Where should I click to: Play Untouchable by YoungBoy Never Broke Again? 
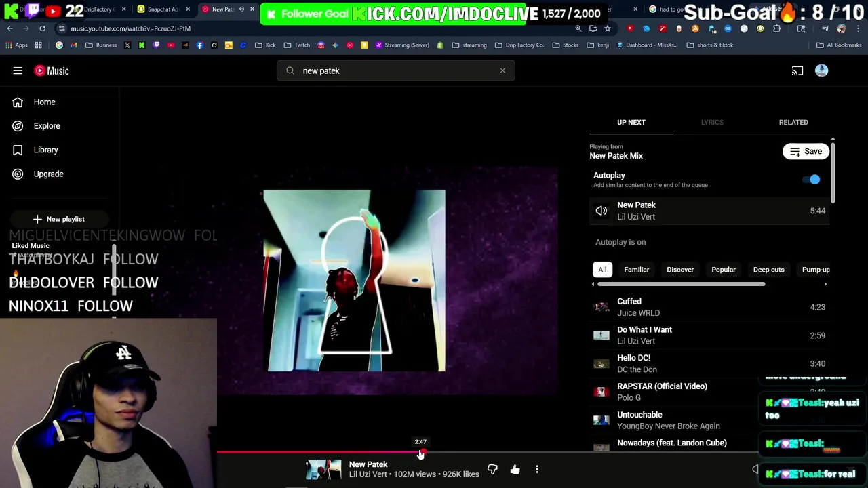tap(709, 420)
